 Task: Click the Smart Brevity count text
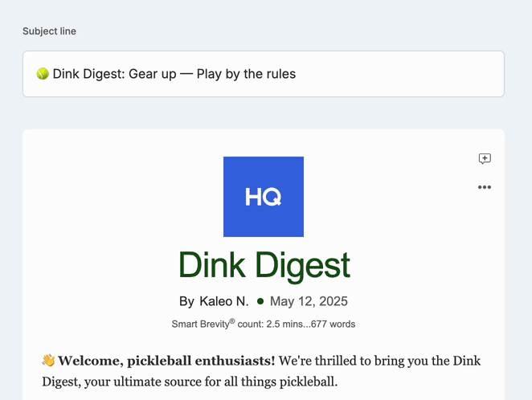coord(264,324)
